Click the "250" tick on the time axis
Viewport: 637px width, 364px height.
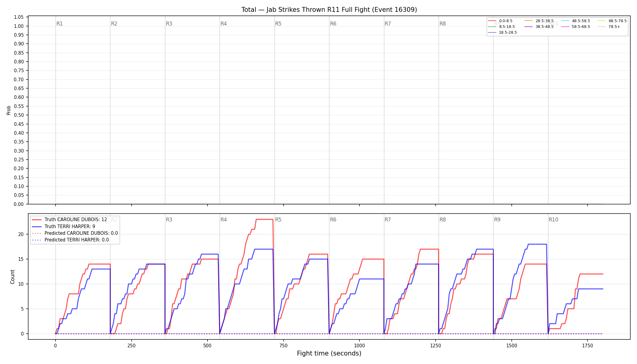(131, 345)
